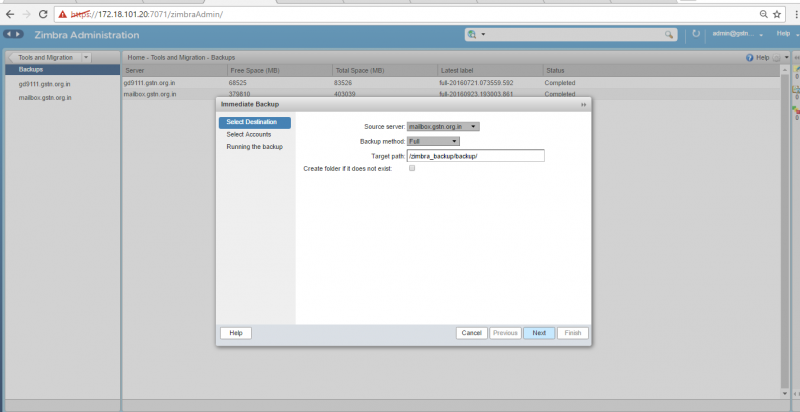Bookmark the page with star icon

pyautogui.click(x=777, y=14)
